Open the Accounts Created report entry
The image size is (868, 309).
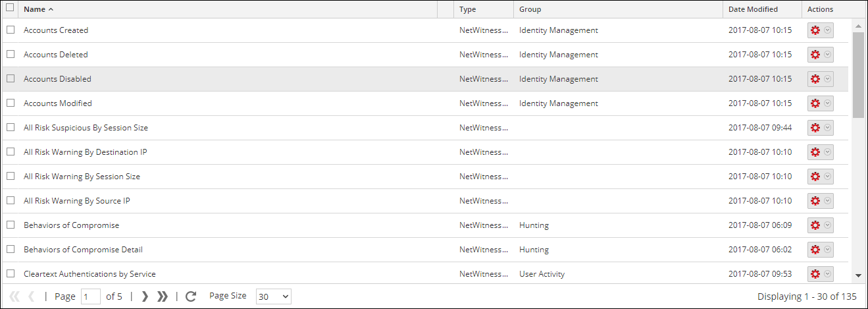click(56, 30)
